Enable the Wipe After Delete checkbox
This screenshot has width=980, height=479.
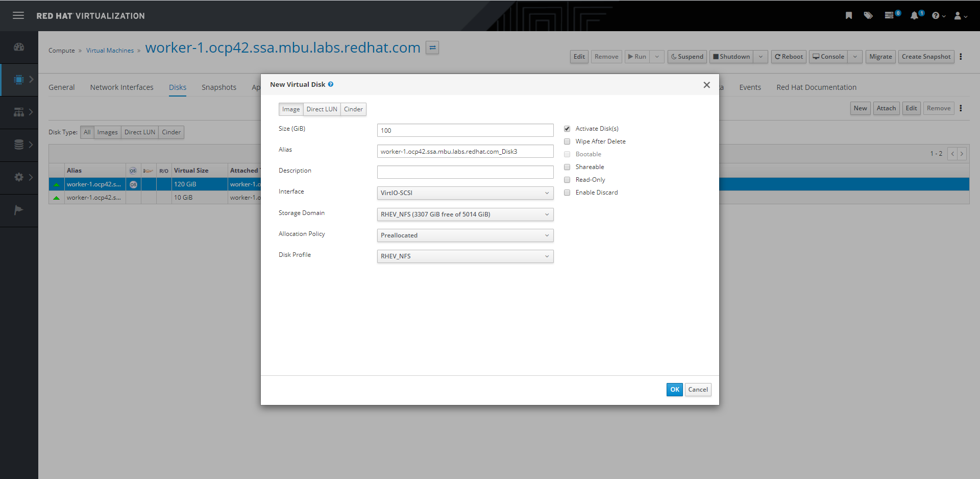tap(567, 141)
